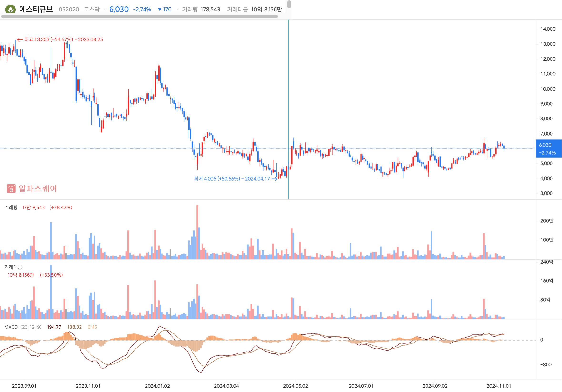Click the MACD value 194.77
Screen dimensions: 562x392
[x=54, y=327]
